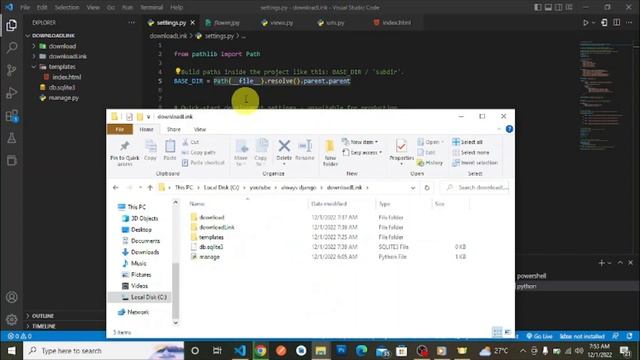This screenshot has height=360, width=640.
Task: Create a New folder from ribbon
Action: [330, 153]
